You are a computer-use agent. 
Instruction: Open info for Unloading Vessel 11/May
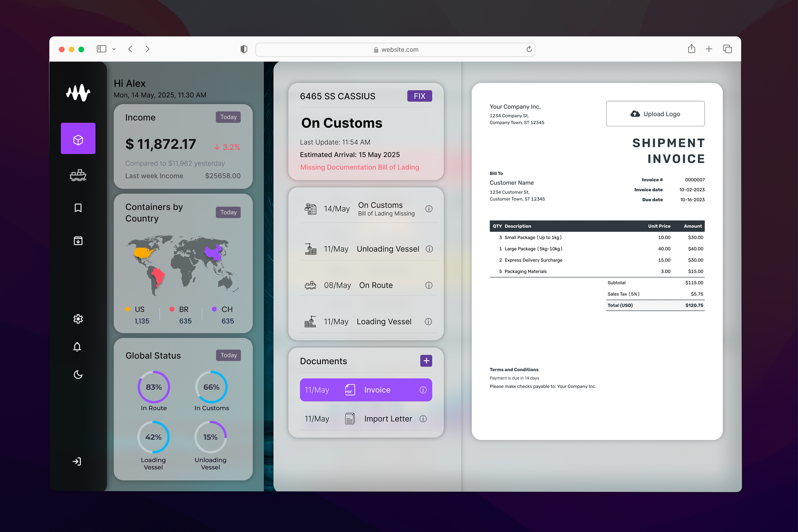click(x=429, y=249)
